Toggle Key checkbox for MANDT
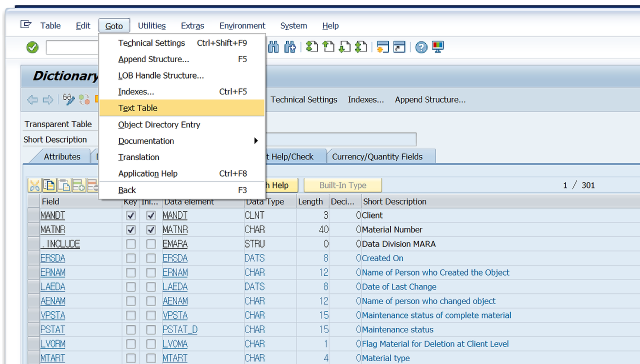640x364 pixels. click(131, 215)
